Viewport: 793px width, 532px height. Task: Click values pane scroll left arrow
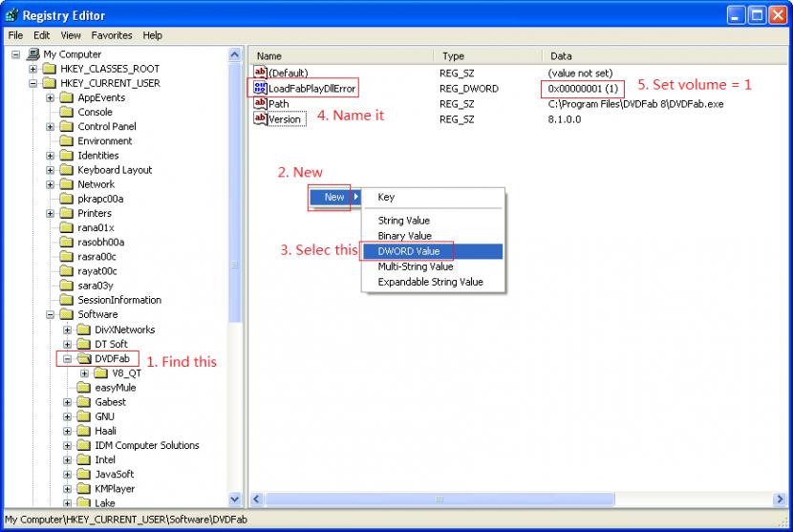pos(256,500)
